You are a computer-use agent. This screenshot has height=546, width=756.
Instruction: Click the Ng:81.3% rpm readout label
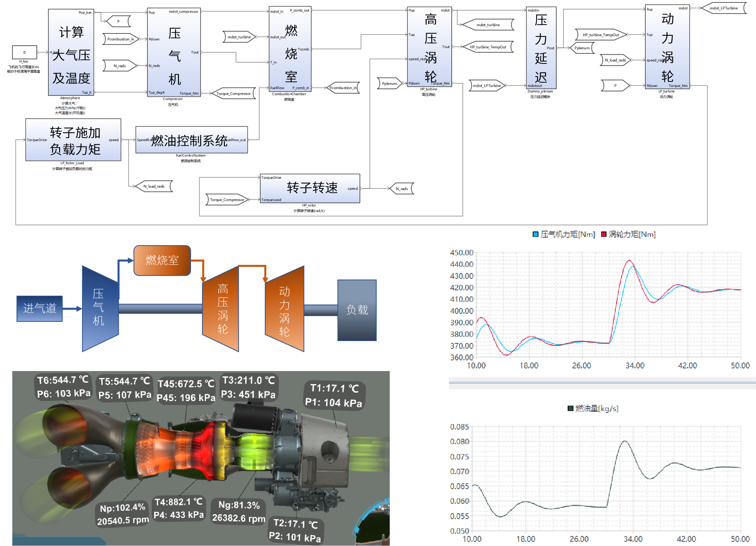239,511
